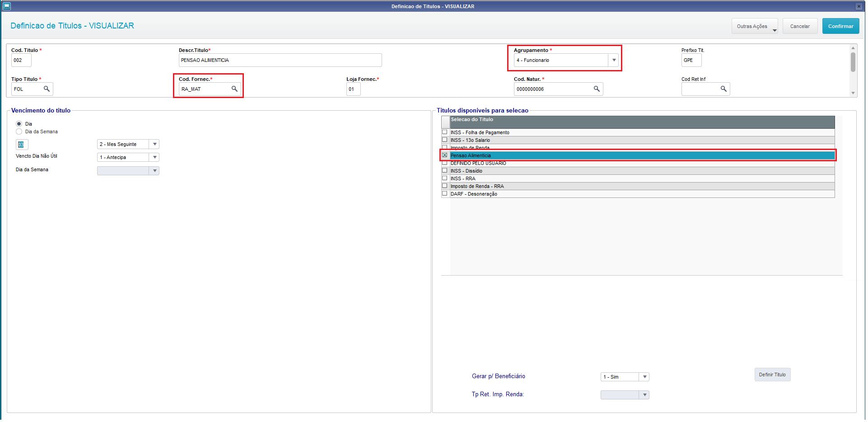Open Tp Ret. Imp. Renda dropdown
Screen dimensions: 868x422
click(644, 395)
